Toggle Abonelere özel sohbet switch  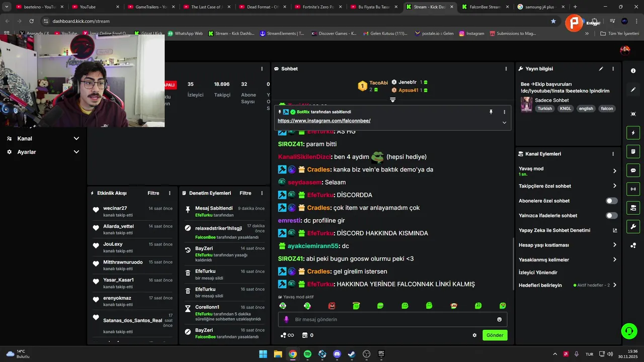[x=611, y=201]
